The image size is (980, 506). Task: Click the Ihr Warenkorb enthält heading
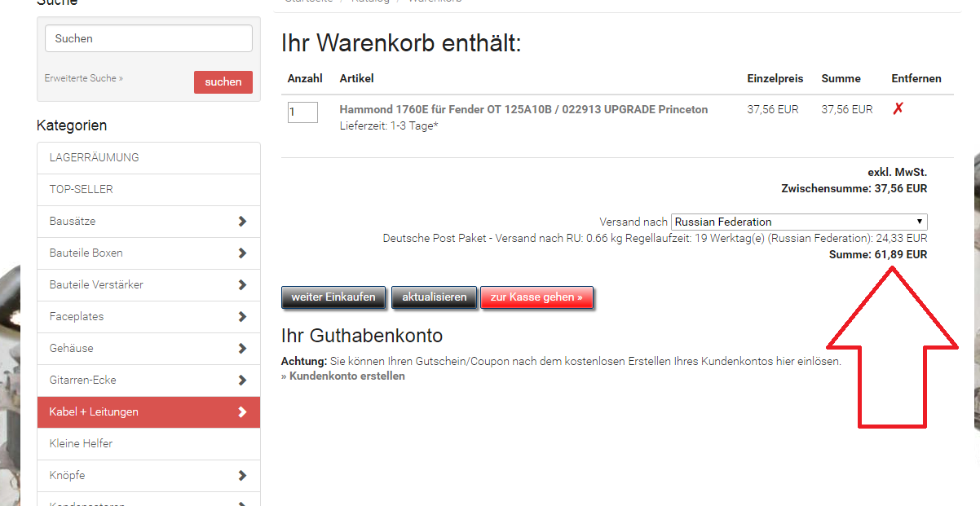tap(401, 43)
